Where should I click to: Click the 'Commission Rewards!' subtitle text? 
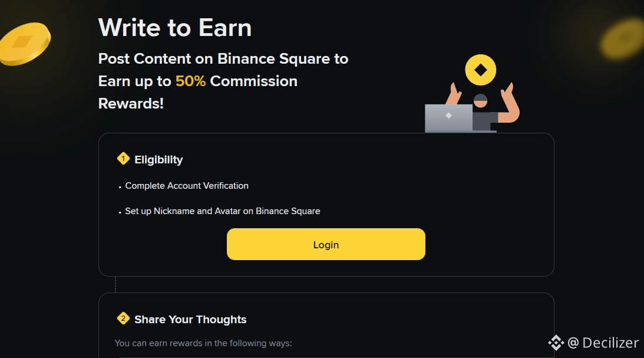pos(253,81)
